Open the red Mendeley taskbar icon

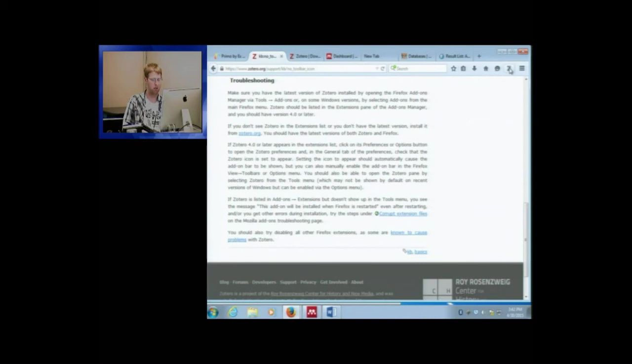click(x=312, y=312)
